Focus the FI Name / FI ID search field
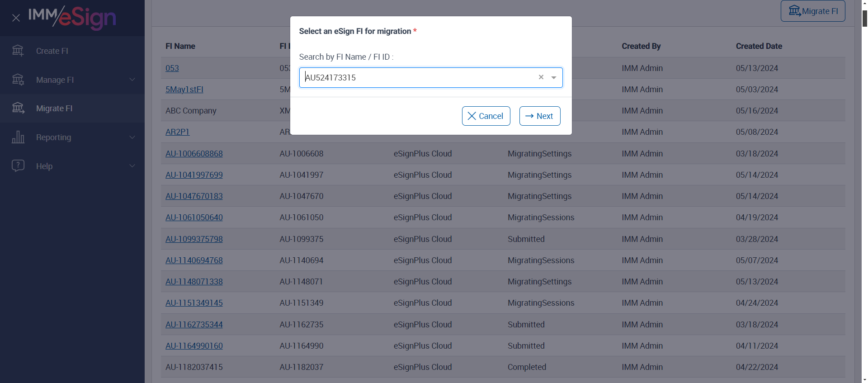The width and height of the screenshot is (868, 383). click(418, 77)
